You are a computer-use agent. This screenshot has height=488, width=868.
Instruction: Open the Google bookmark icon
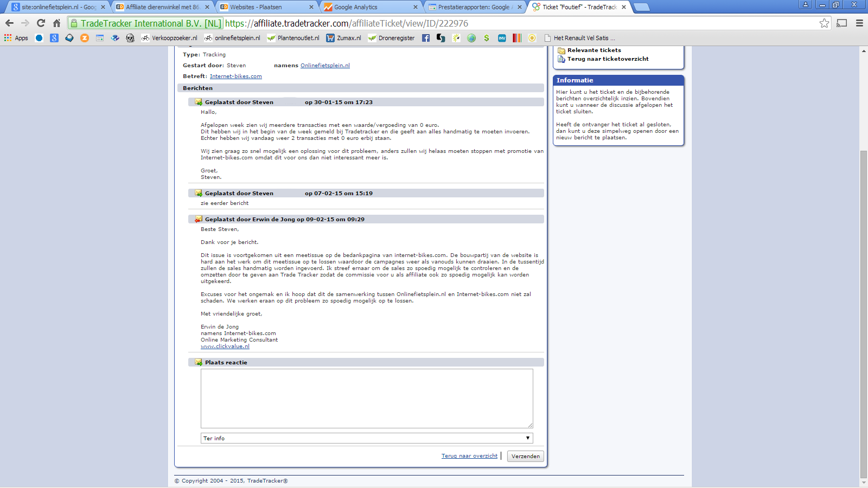(x=54, y=38)
